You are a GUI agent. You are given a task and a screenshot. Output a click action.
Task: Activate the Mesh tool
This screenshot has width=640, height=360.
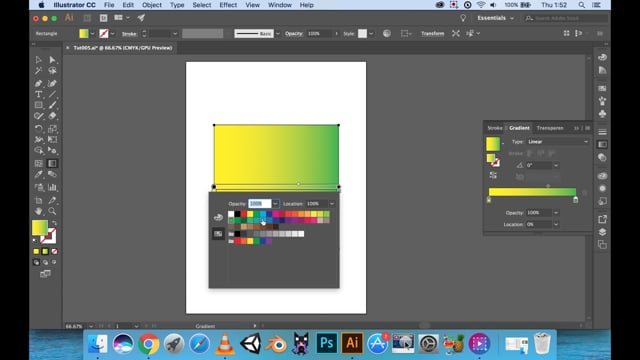38,163
